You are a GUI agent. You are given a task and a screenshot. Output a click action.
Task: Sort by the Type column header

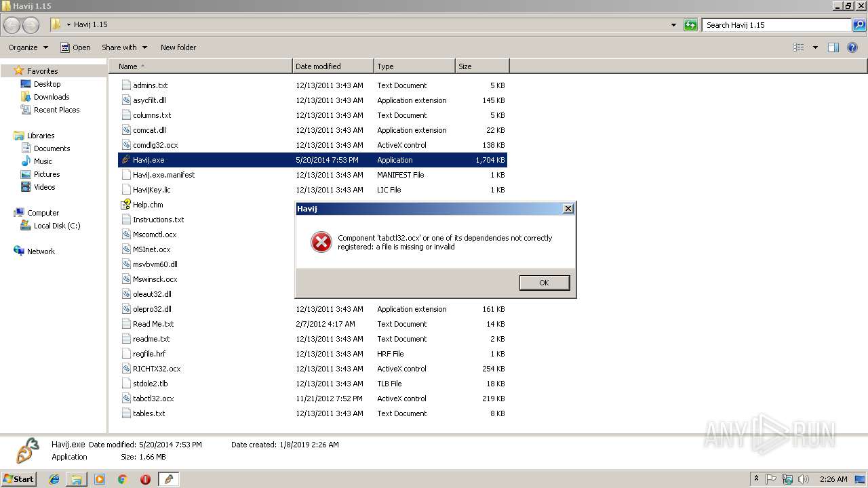pos(414,66)
